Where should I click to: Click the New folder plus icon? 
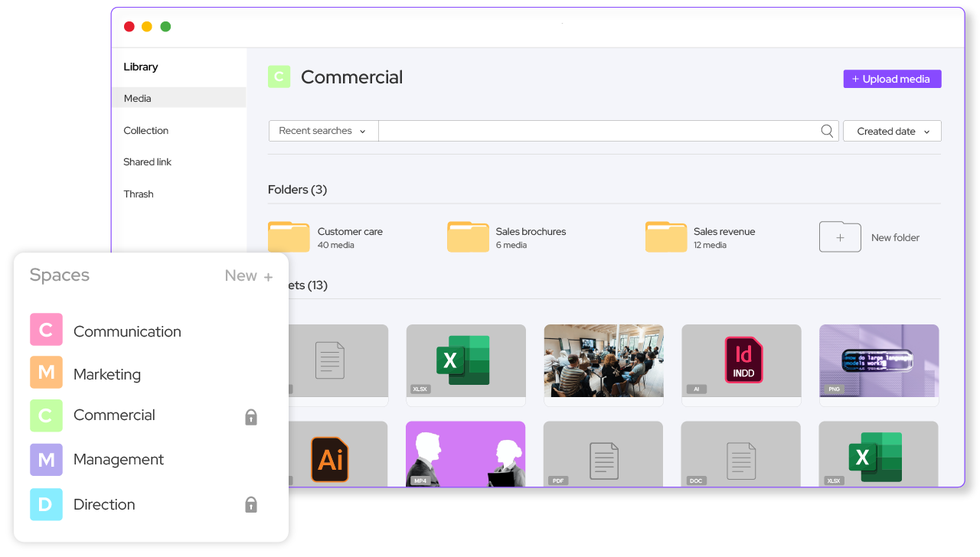pos(840,237)
